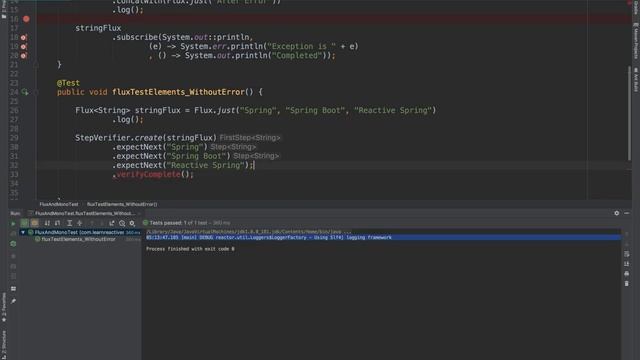This screenshot has height=360, width=640.
Task: Click the @Test annotation
Action: [x=68, y=83]
